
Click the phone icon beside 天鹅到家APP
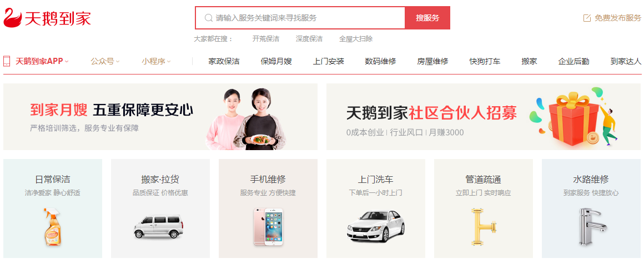click(7, 61)
